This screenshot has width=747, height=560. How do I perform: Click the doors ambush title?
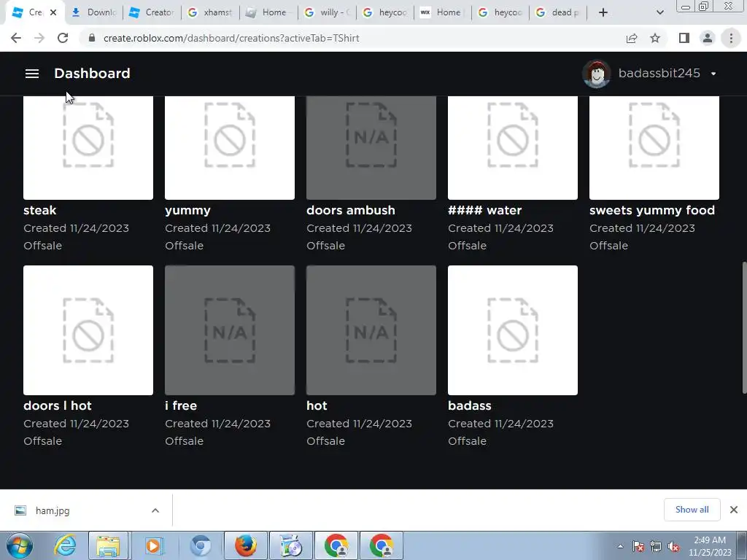pos(351,210)
